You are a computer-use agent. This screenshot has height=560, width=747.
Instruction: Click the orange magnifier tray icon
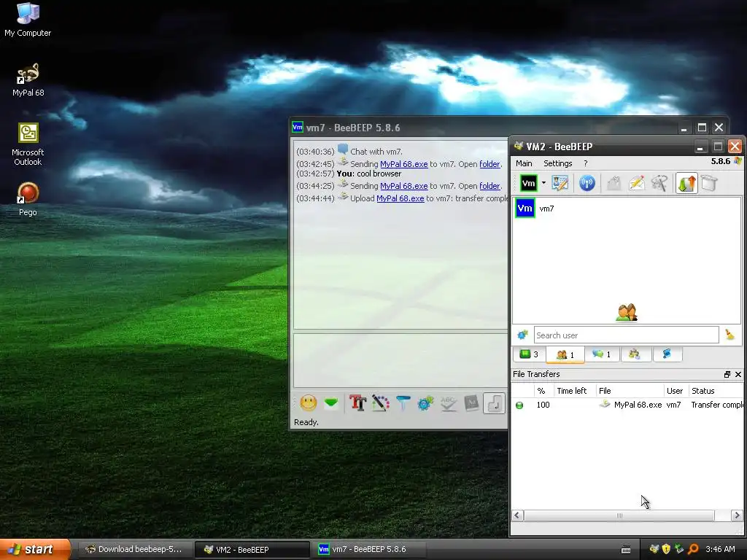[x=693, y=549]
